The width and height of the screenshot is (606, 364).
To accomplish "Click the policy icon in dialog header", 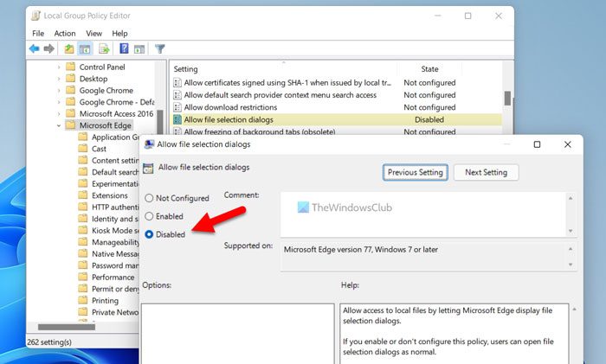I will click(148, 169).
